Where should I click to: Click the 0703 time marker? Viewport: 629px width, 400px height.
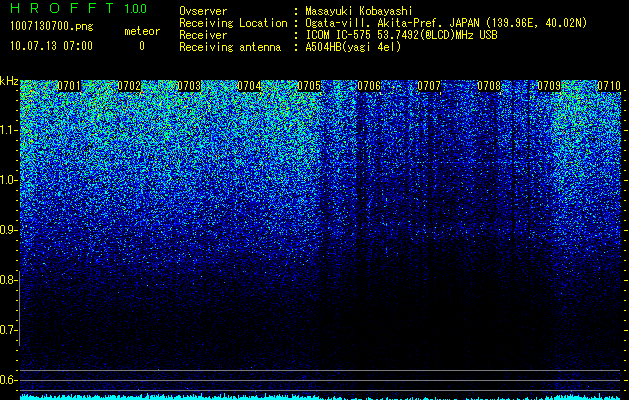[189, 86]
